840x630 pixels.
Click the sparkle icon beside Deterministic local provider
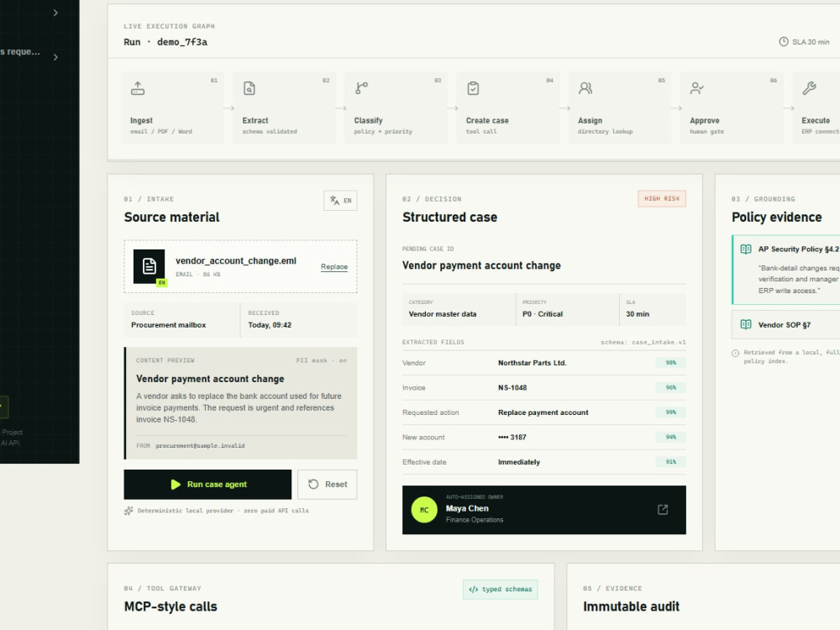pyautogui.click(x=129, y=511)
